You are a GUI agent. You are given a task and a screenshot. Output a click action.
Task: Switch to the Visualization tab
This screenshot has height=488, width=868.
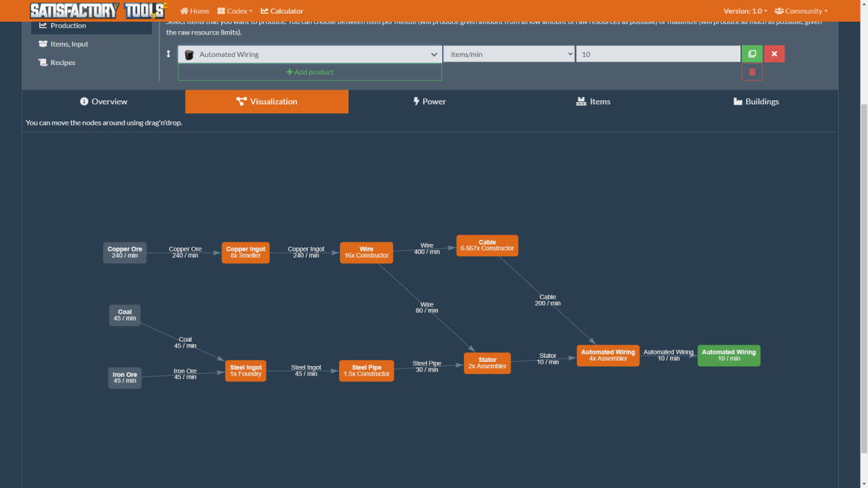pos(267,102)
